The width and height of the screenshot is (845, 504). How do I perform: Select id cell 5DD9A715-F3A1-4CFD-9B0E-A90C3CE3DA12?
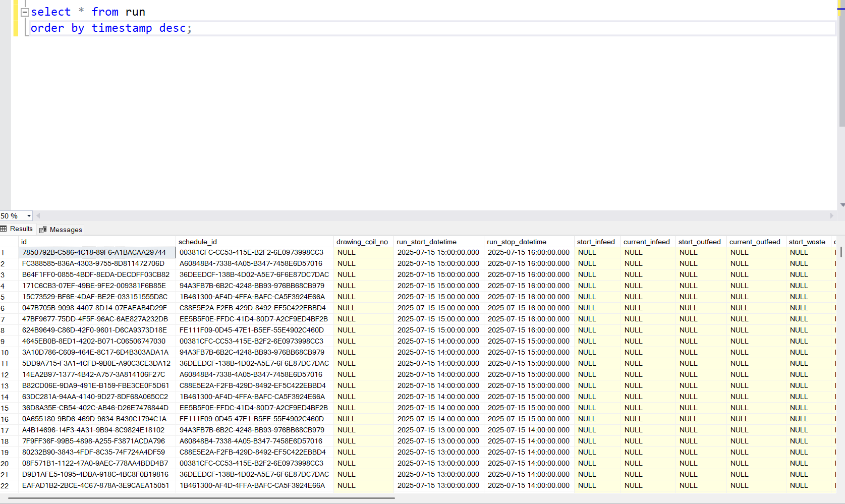(x=97, y=364)
